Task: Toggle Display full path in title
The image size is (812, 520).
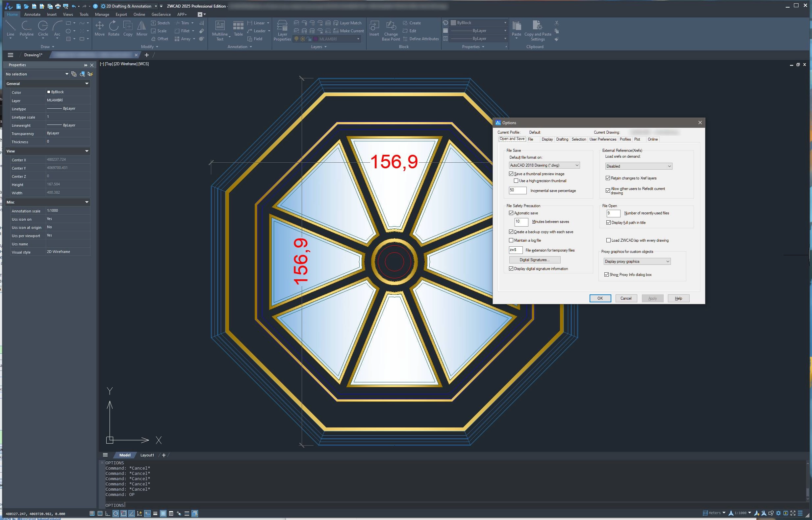Action: tap(609, 223)
